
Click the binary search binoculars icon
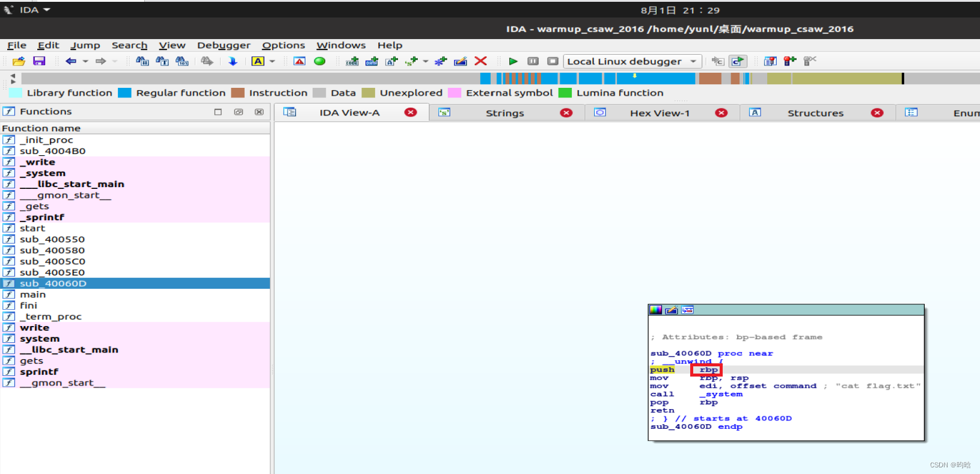(182, 61)
